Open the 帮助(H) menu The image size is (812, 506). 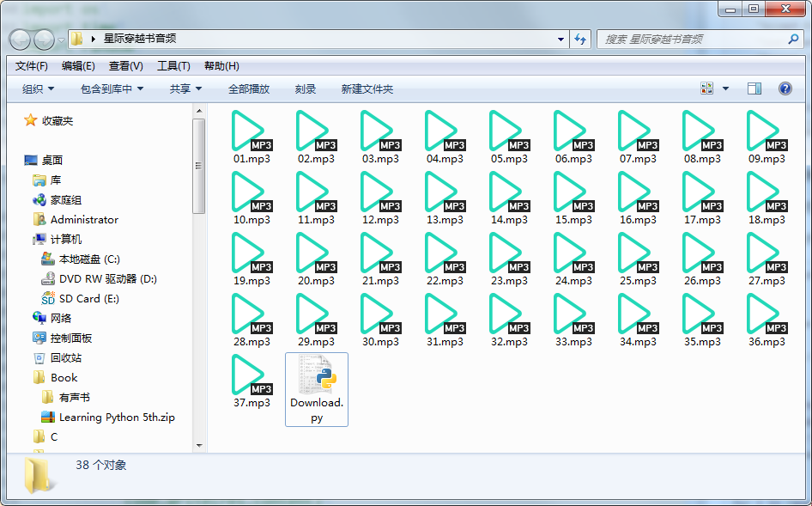click(x=221, y=66)
